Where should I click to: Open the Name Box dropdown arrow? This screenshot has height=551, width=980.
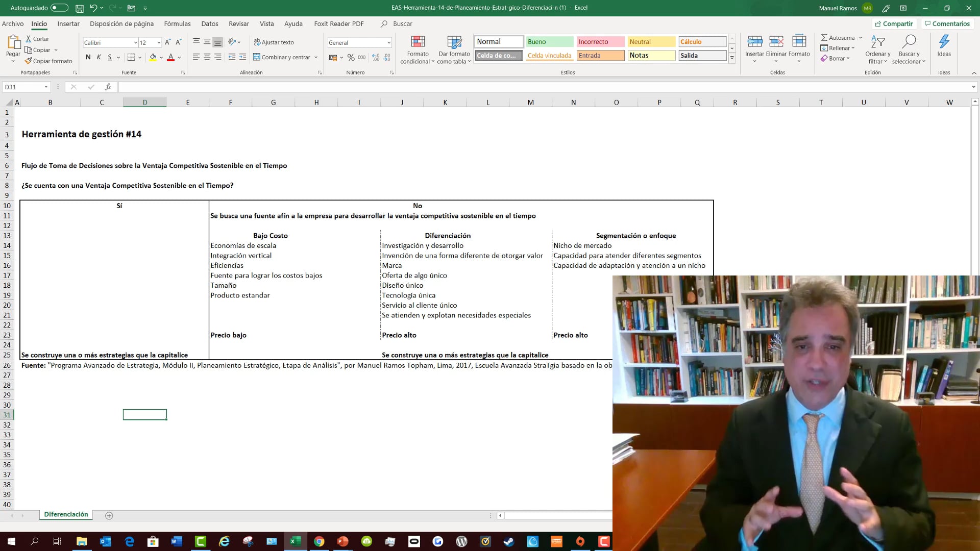pyautogui.click(x=46, y=87)
